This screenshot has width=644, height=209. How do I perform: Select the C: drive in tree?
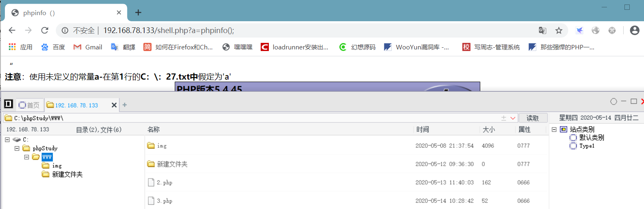pyautogui.click(x=21, y=140)
